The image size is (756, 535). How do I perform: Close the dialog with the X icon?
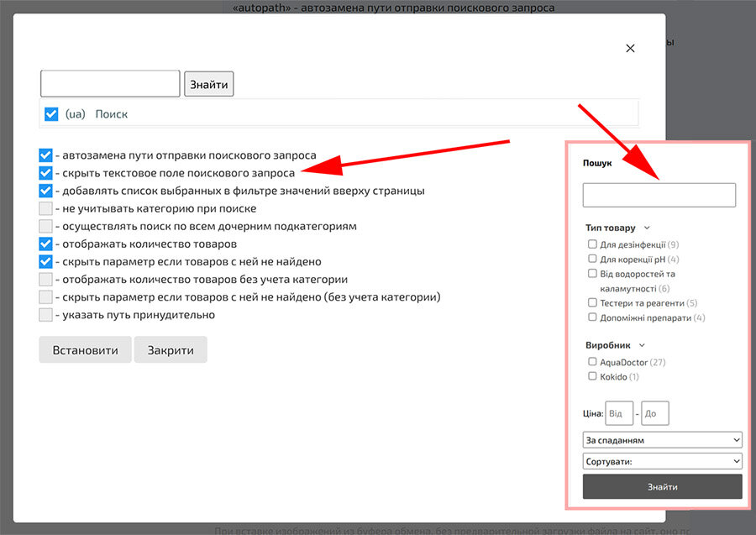coord(630,49)
